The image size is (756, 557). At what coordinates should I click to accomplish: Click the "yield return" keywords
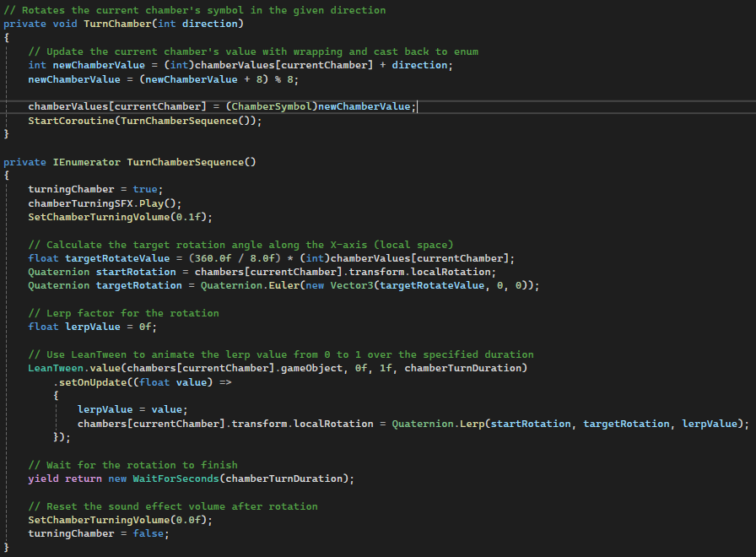click(65, 479)
